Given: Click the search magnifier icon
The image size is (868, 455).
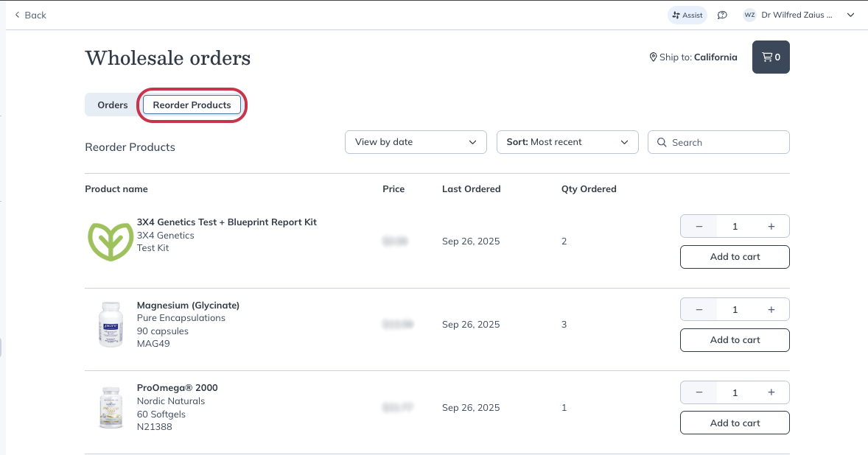Looking at the screenshot, I should [x=662, y=142].
